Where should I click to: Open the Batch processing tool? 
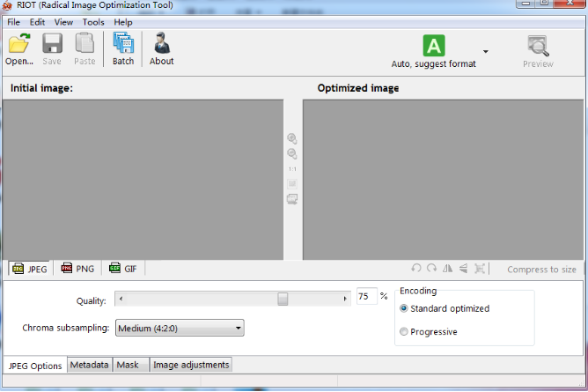123,48
